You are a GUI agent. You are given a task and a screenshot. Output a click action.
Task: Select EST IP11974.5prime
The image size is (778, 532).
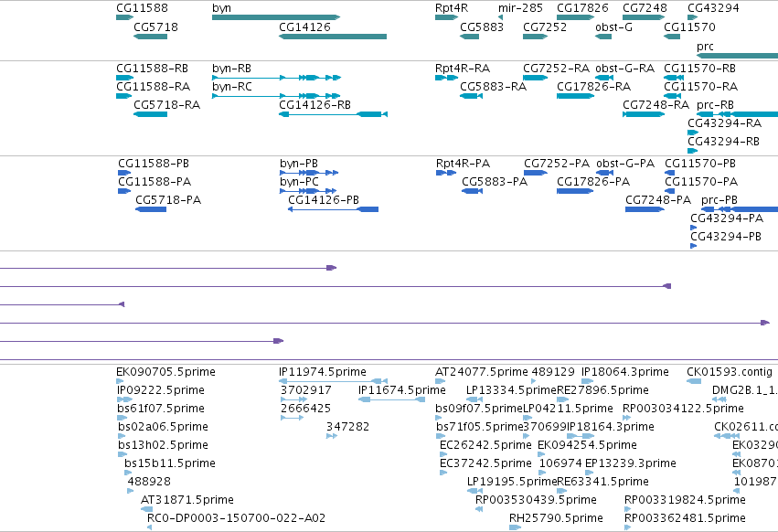point(333,381)
